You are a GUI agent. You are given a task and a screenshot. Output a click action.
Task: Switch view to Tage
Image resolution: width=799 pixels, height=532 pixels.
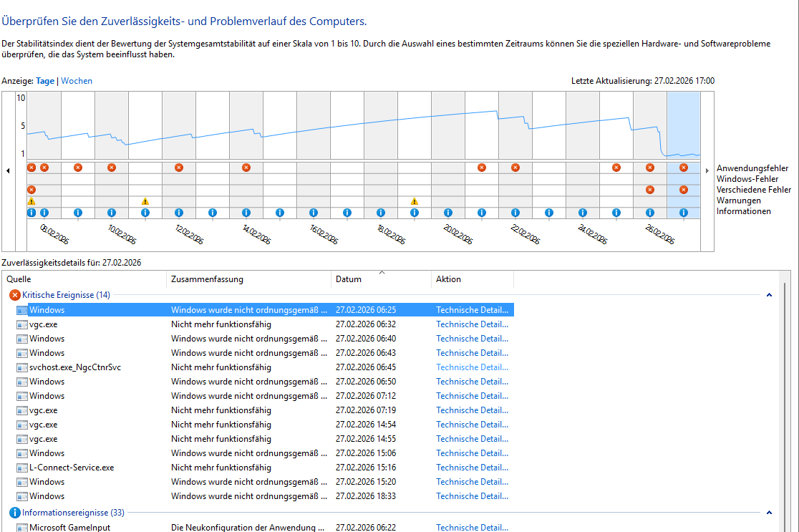45,81
